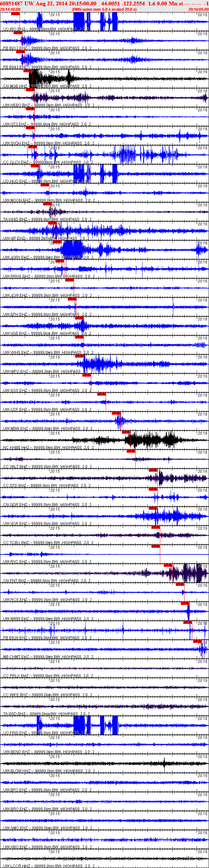The height and width of the screenshot is (868, 209).
Task: Click the RMS noise scaling note
Action: tap(104, 10)
